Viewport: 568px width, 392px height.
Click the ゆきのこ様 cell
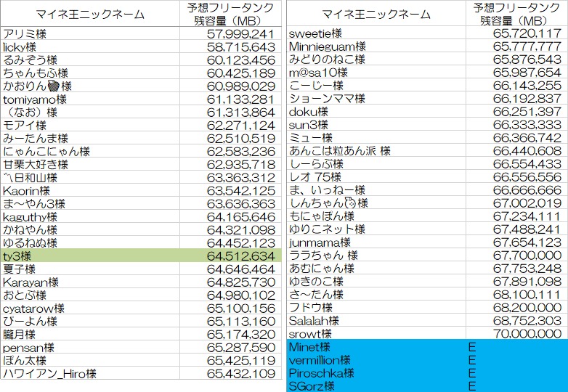[x=376, y=281]
